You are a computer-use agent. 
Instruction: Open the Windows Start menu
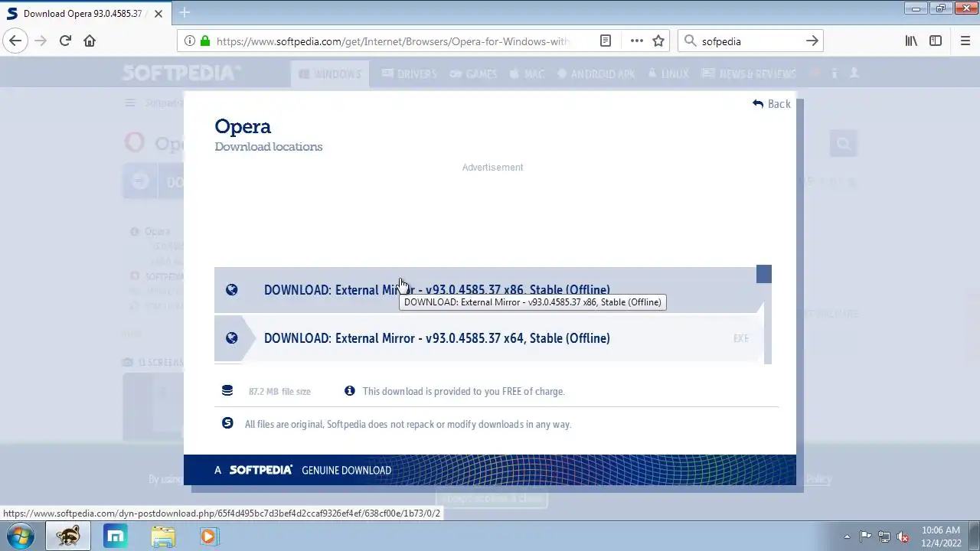[20, 536]
